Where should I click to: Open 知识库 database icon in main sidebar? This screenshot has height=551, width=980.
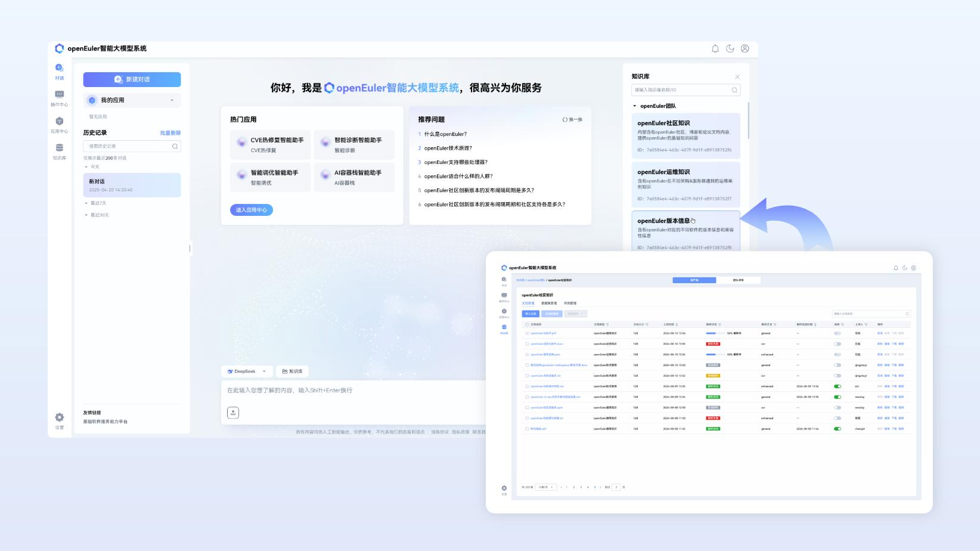59,147
